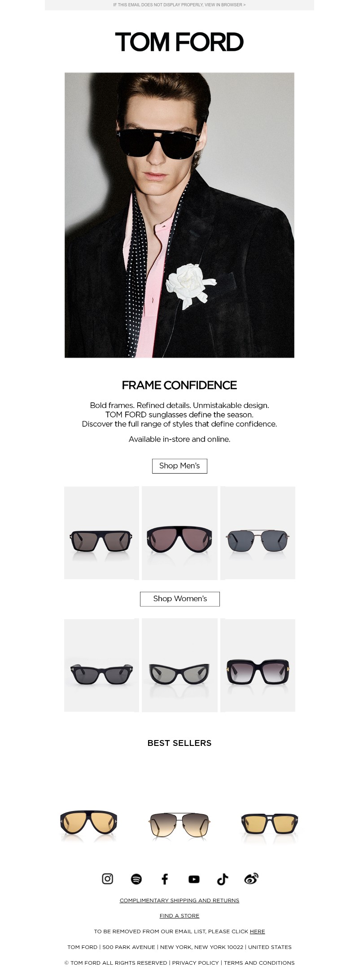Open the Terms and Conditions link
359x980 pixels.
(259, 963)
